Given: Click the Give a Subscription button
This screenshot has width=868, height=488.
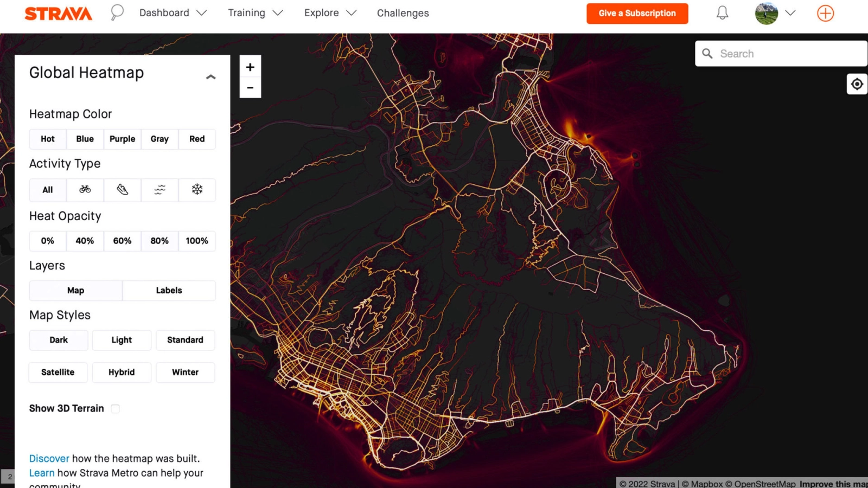Looking at the screenshot, I should (637, 13).
